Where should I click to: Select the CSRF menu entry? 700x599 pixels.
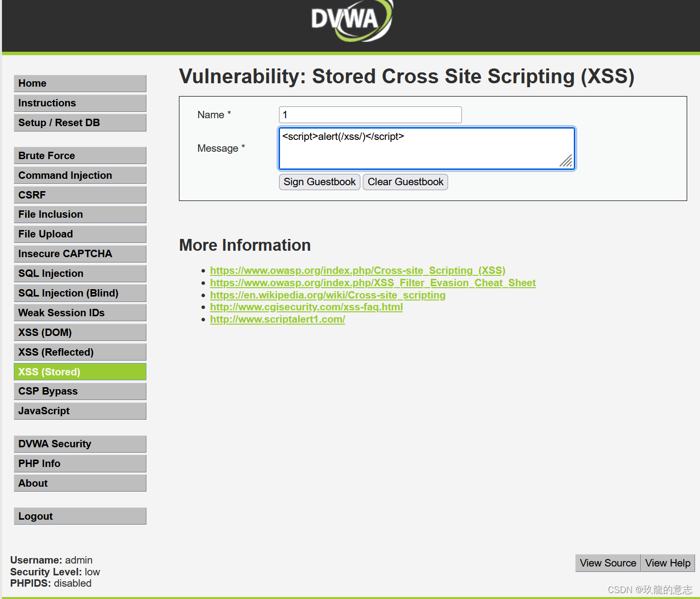coord(80,195)
